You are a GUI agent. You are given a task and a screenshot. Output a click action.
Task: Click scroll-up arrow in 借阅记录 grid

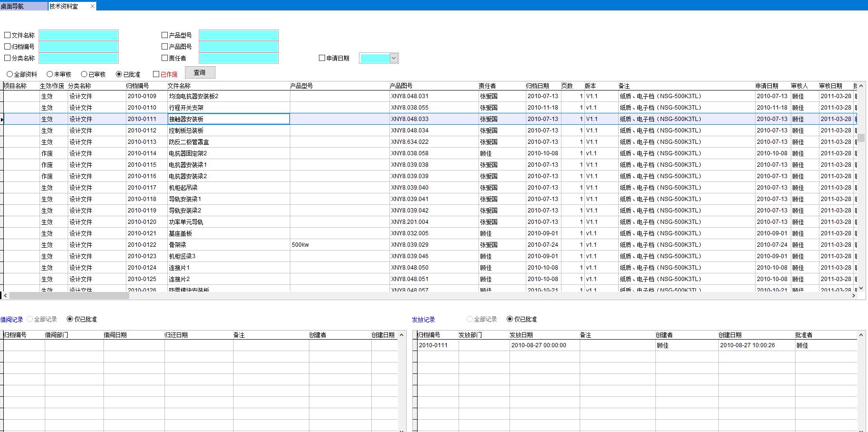[402, 335]
